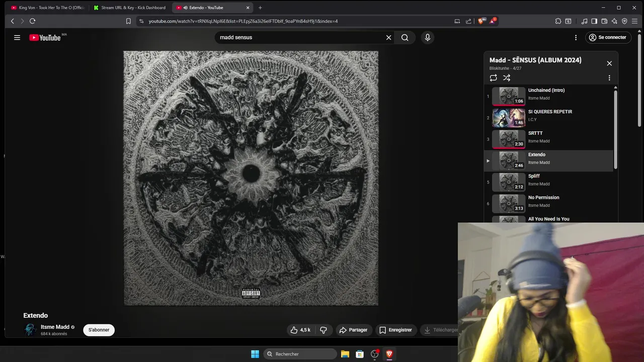Open the Itsme Madd channel name

pos(55,327)
